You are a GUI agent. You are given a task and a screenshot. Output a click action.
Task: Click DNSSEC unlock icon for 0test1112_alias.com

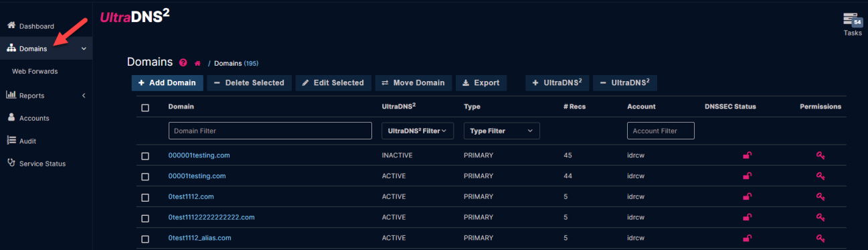[x=747, y=239]
